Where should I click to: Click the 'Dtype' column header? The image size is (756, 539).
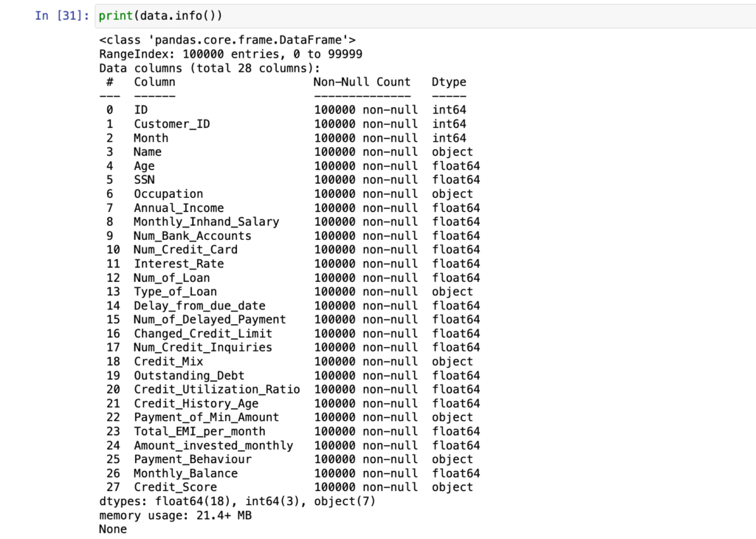click(x=449, y=82)
